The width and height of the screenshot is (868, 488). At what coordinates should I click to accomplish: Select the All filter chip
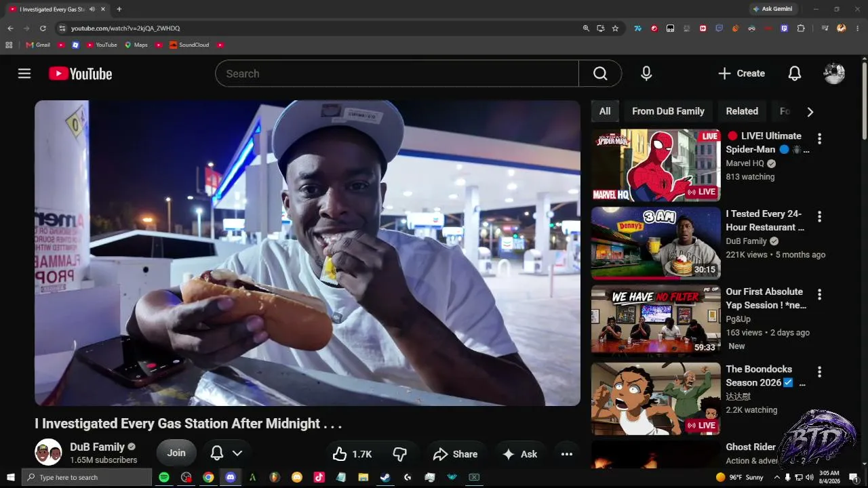click(x=605, y=111)
